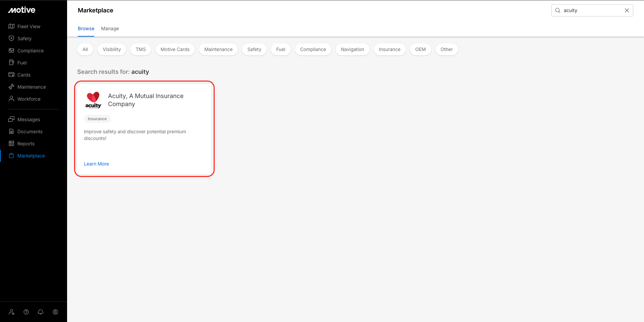This screenshot has height=322, width=644.
Task: Click Learn More on the Acuity card
Action: pyautogui.click(x=96, y=164)
